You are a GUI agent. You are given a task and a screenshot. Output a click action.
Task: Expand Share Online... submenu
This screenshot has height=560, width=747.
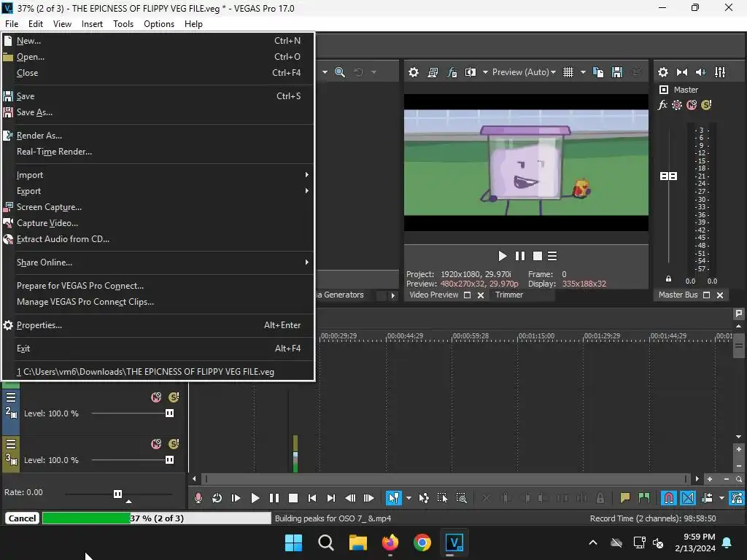158,262
